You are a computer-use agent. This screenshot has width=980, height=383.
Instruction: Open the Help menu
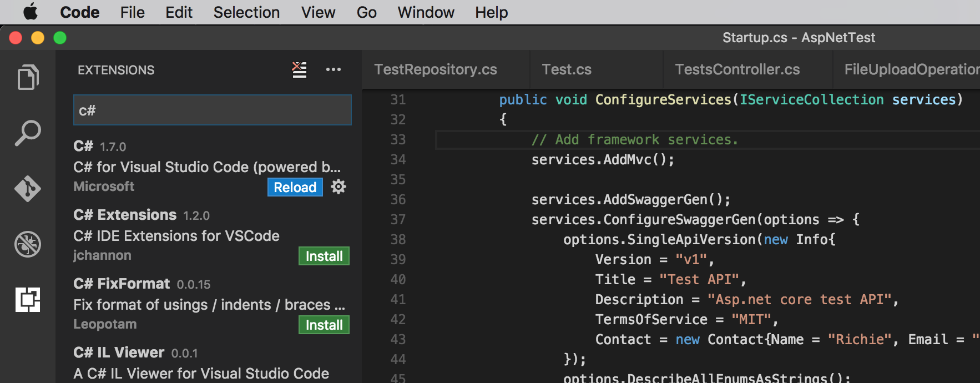pyautogui.click(x=491, y=12)
